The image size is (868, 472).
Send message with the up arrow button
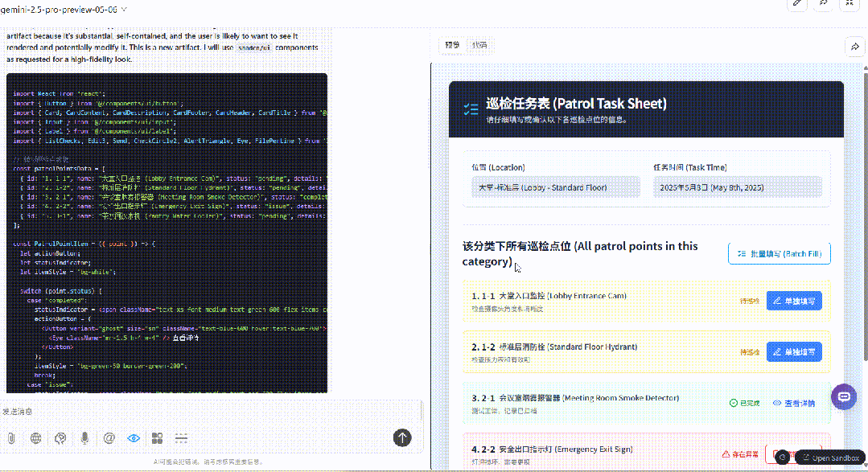pyautogui.click(x=402, y=437)
